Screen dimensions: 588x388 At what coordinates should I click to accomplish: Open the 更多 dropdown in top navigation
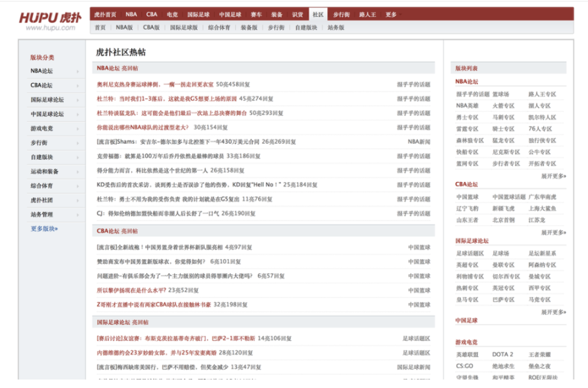tap(393, 15)
